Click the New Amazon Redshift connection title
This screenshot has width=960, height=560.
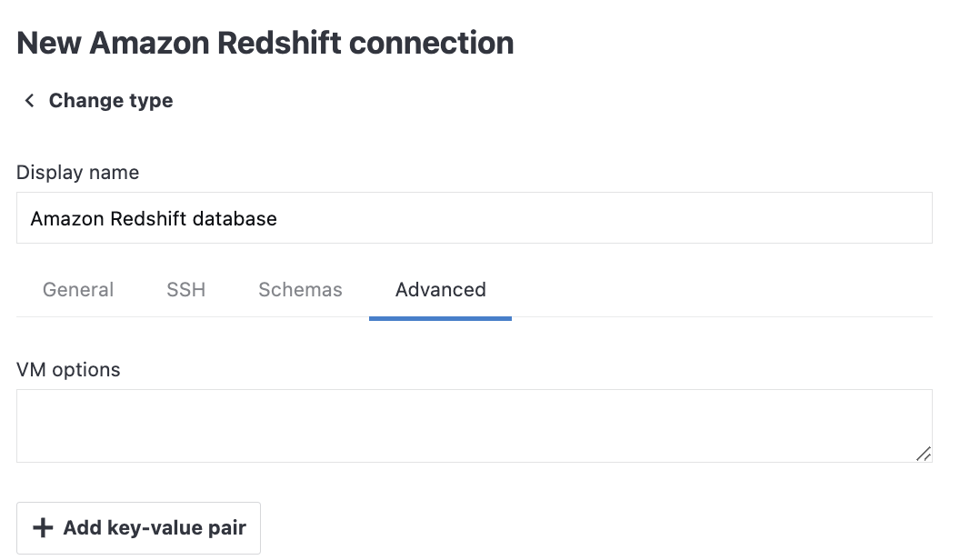click(265, 43)
